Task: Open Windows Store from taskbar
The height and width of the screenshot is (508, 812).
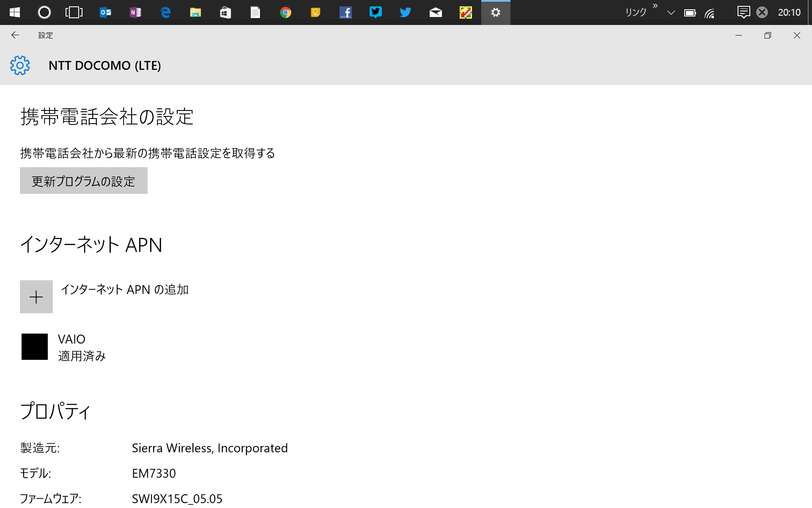Action: (225, 13)
